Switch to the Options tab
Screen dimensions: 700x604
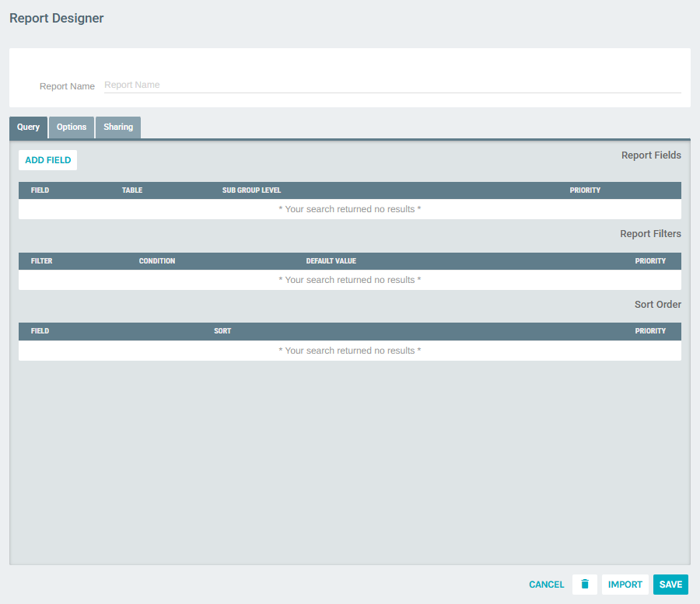tap(71, 127)
